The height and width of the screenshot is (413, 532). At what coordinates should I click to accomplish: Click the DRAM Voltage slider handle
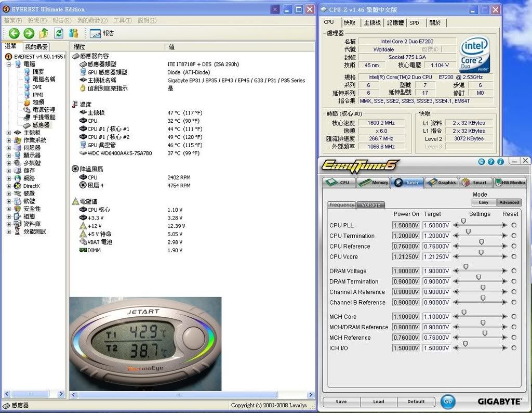coord(466,267)
